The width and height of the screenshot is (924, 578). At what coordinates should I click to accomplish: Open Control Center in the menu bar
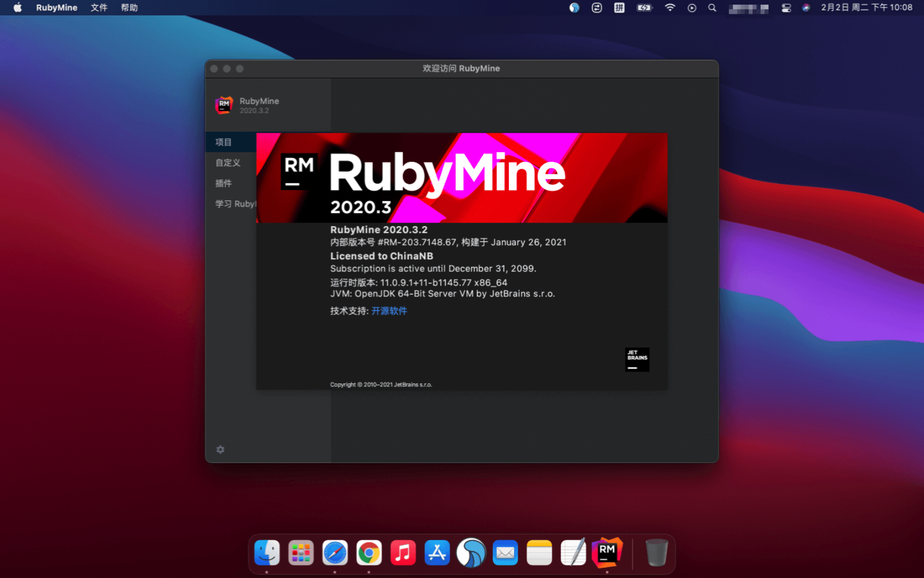pyautogui.click(x=786, y=7)
